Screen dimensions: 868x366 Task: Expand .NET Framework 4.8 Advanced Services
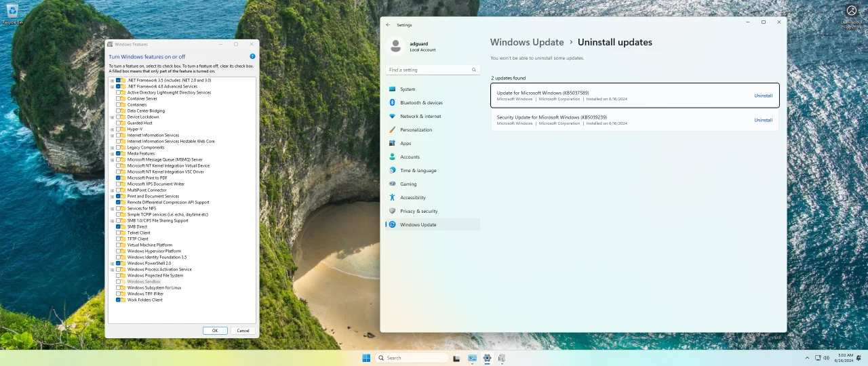click(x=112, y=87)
